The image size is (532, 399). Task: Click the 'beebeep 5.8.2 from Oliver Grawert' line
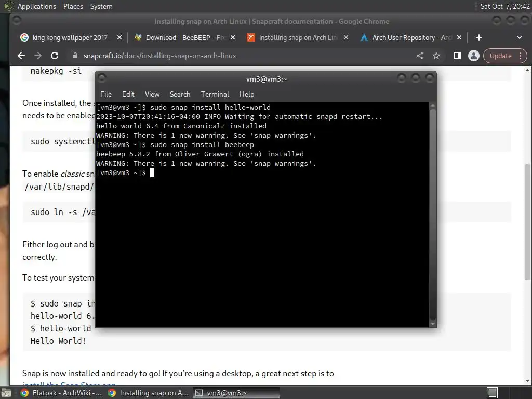click(x=200, y=154)
